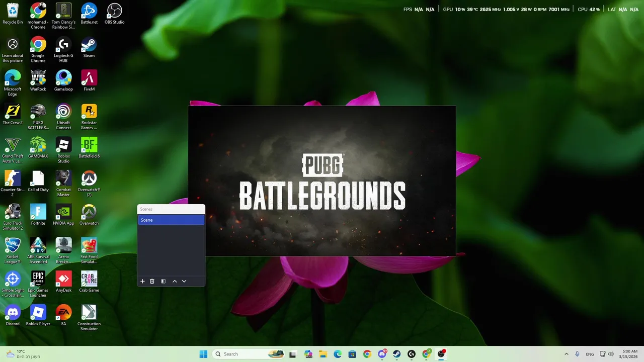The image size is (644, 362).
Task: Open the WarRock desktop shortcut
Action: tap(38, 80)
